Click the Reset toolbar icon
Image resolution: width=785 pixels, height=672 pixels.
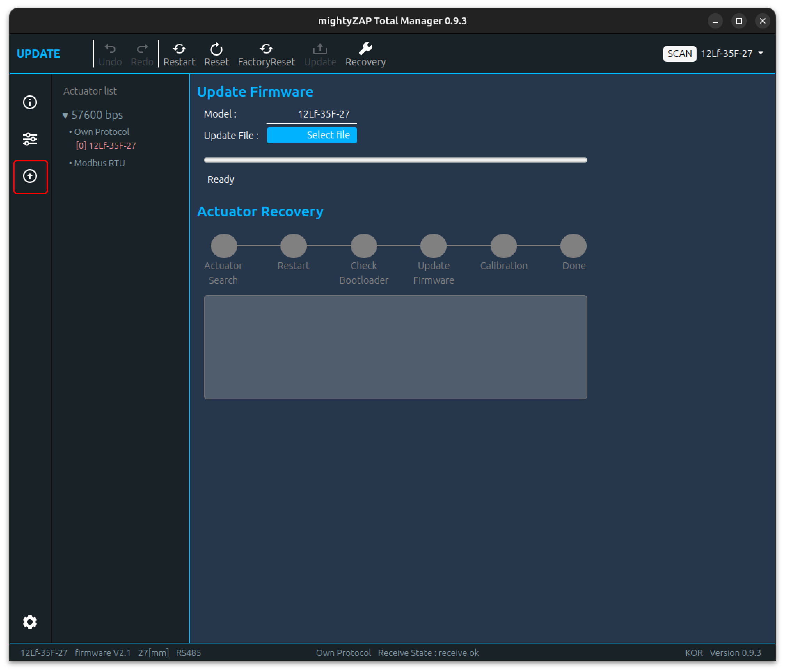tap(216, 49)
